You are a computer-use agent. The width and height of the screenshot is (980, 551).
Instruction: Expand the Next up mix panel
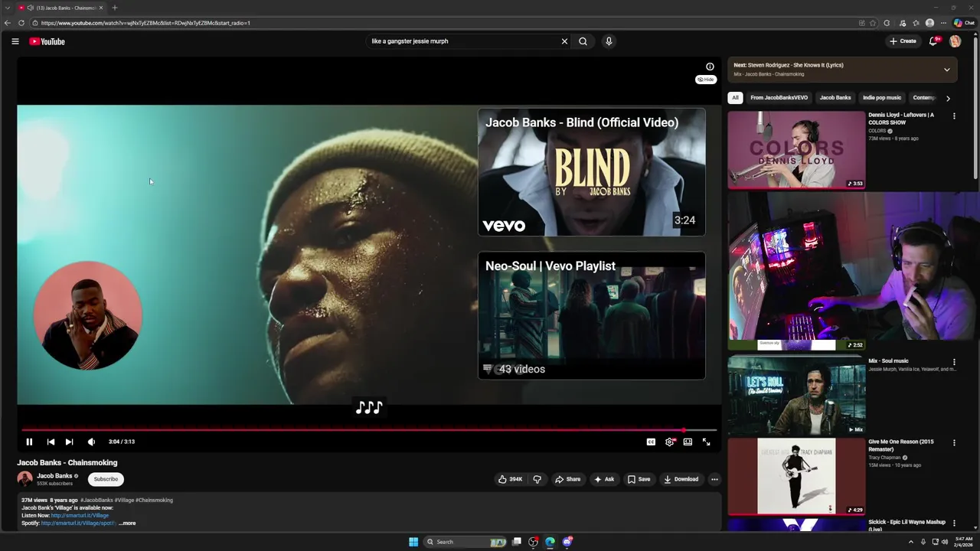tap(946, 70)
